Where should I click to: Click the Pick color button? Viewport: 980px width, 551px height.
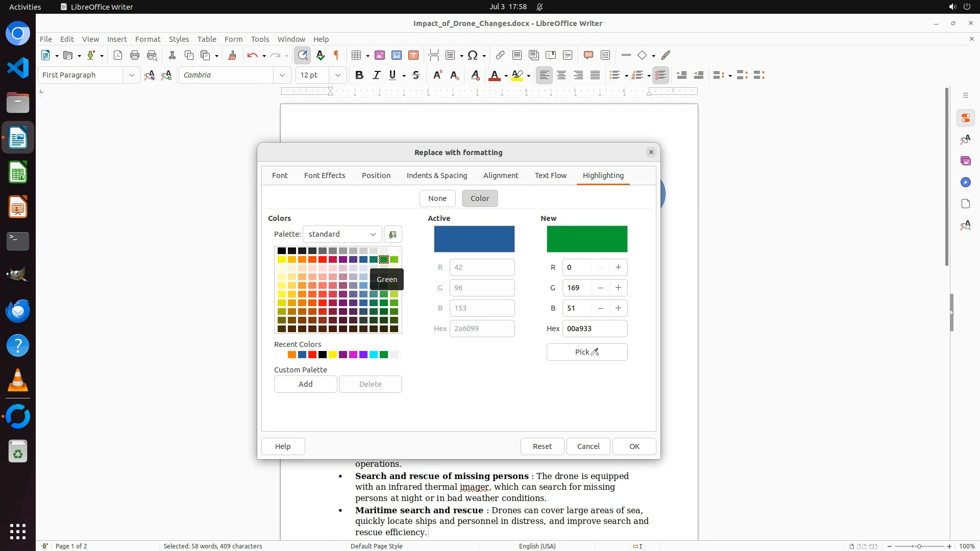586,352
